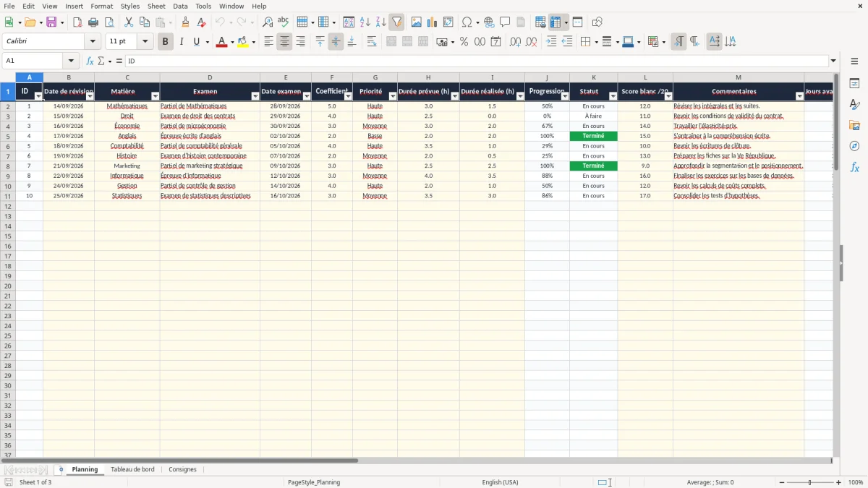Toggle left-to-right text direction

tap(678, 42)
